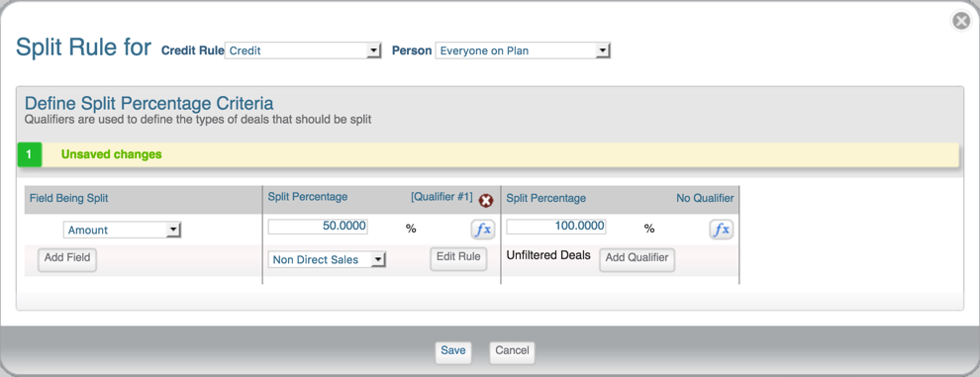Close the Split Rule dialog
Viewport: 980px width, 377px height.
pos(960,21)
